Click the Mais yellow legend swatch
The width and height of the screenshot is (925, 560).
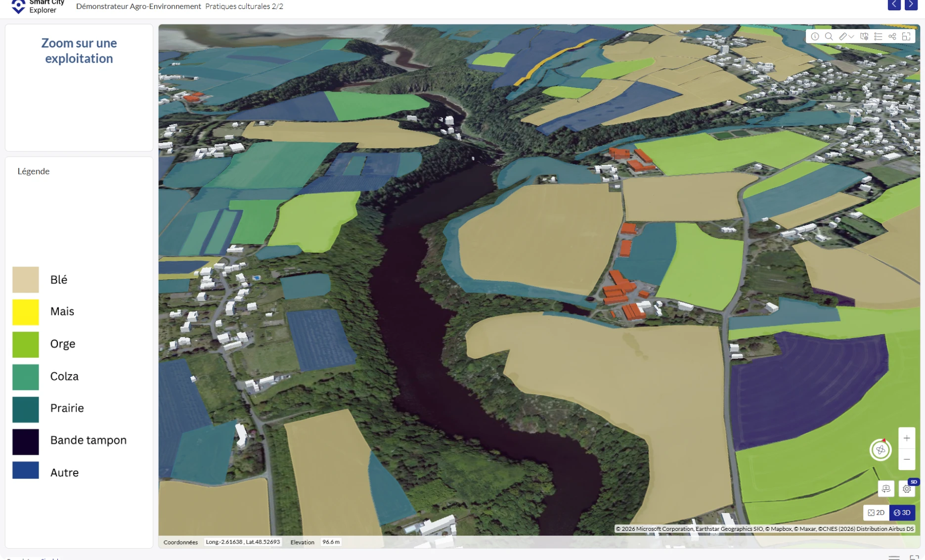(26, 312)
